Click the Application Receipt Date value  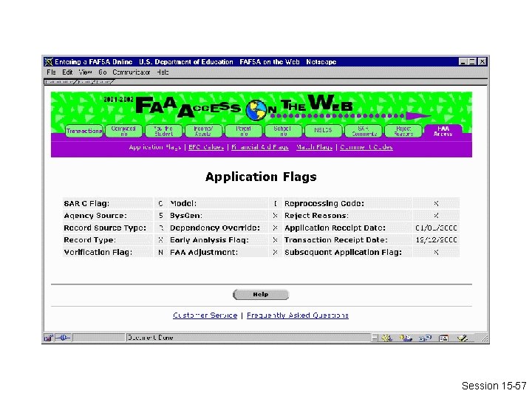[x=436, y=228]
